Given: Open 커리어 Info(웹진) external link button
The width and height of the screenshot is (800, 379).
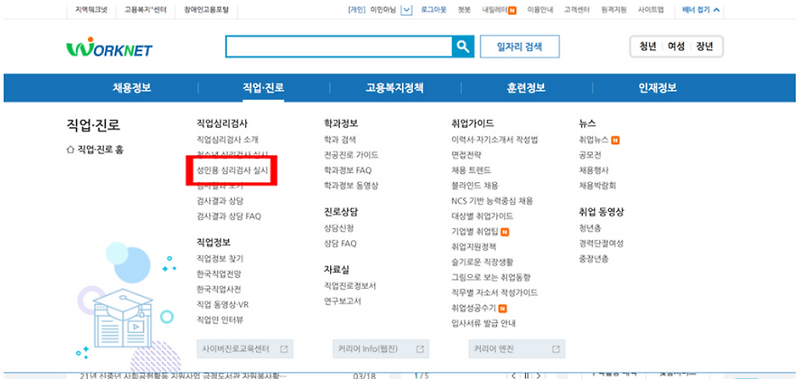Looking at the screenshot, I should tap(381, 349).
